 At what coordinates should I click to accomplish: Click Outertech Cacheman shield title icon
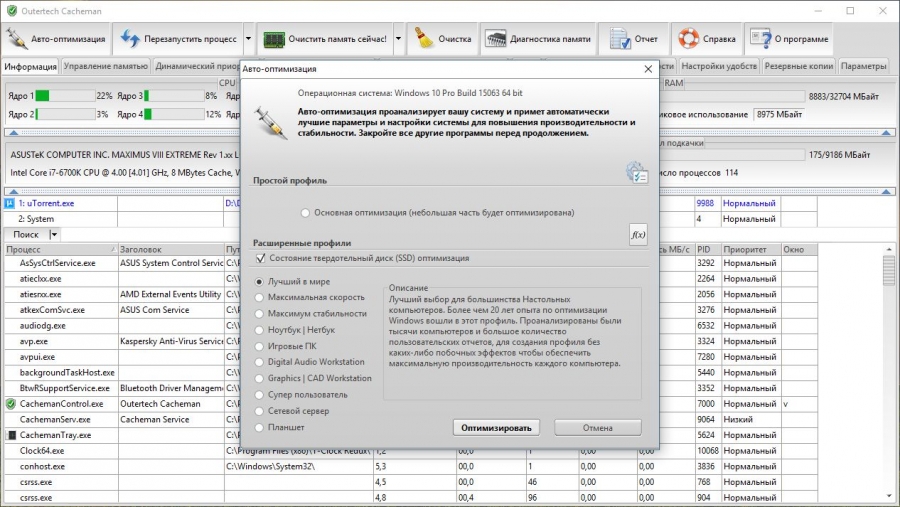point(11,11)
